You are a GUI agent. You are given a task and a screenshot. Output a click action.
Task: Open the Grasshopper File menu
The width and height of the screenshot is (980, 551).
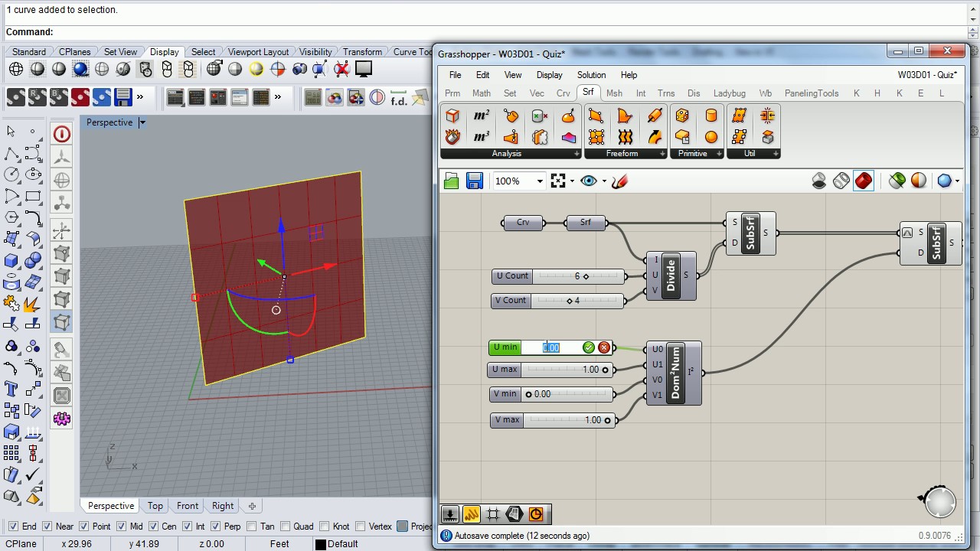pos(455,75)
